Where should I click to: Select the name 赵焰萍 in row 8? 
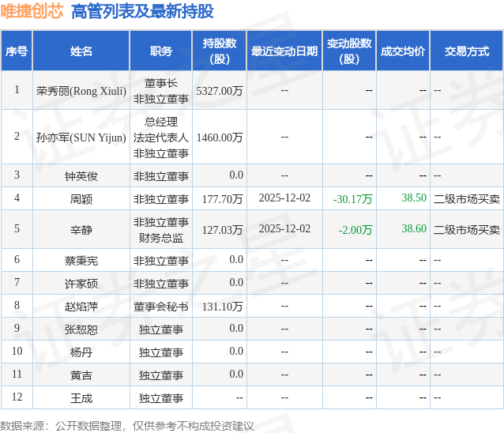(x=81, y=307)
